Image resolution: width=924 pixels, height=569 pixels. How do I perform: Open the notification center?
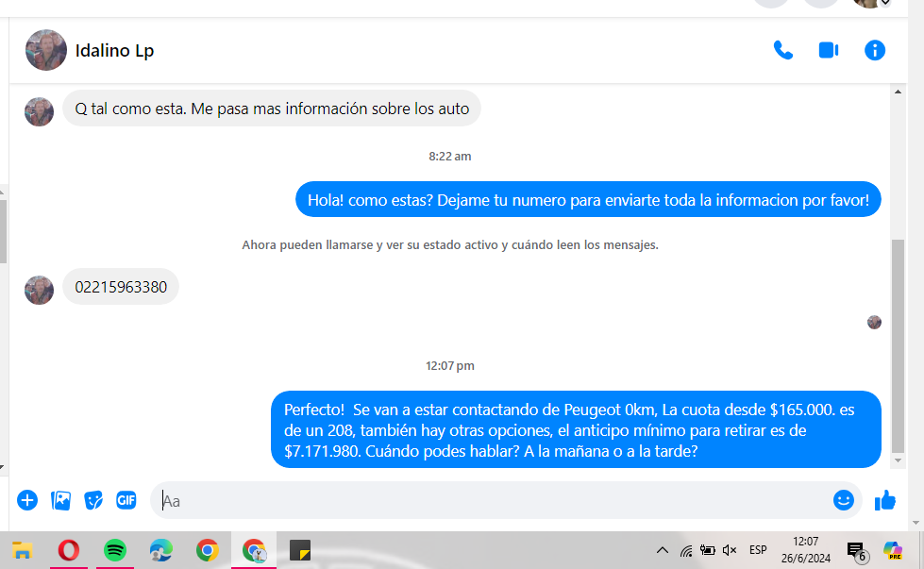coord(856,551)
